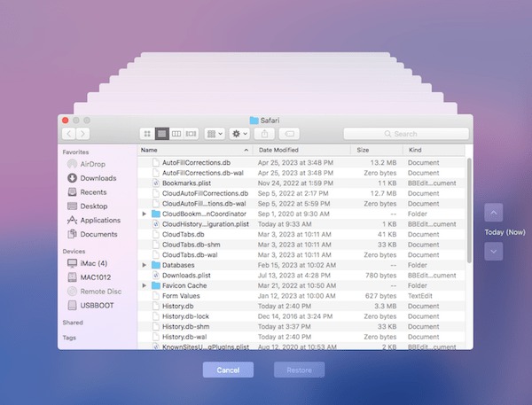Open the group-by arrangement dropdown
The image size is (532, 405).
tap(214, 134)
